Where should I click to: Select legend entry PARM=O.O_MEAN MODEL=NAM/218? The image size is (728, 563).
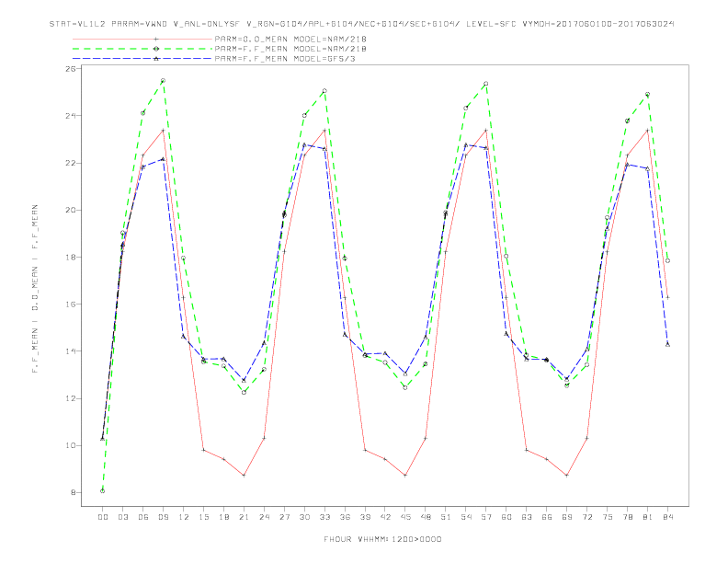tap(290, 39)
